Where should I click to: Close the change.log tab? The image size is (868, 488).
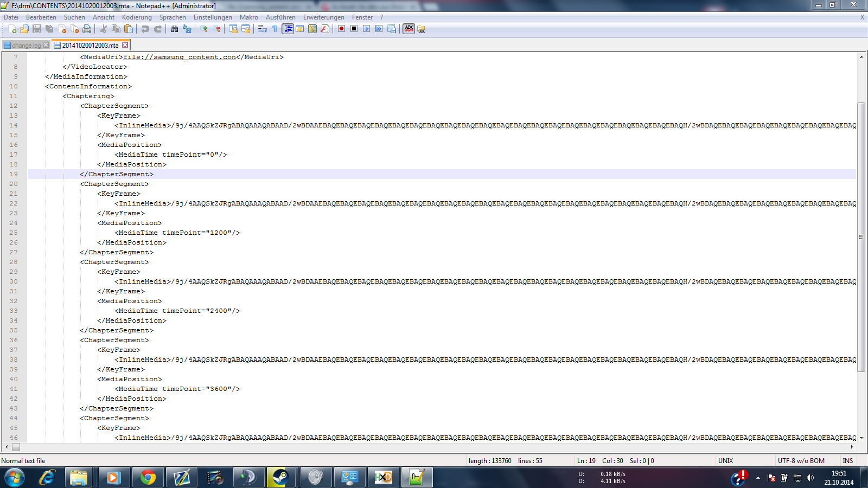click(x=46, y=45)
